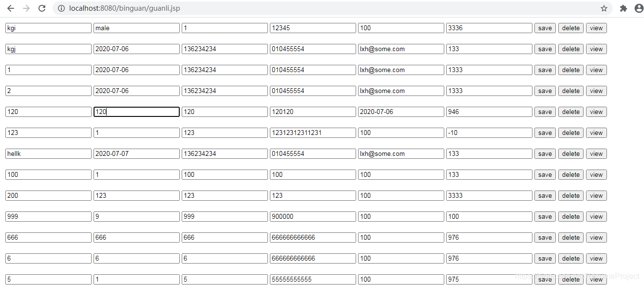View the row named kgj
Screen dimensions: 644x285
(596, 49)
